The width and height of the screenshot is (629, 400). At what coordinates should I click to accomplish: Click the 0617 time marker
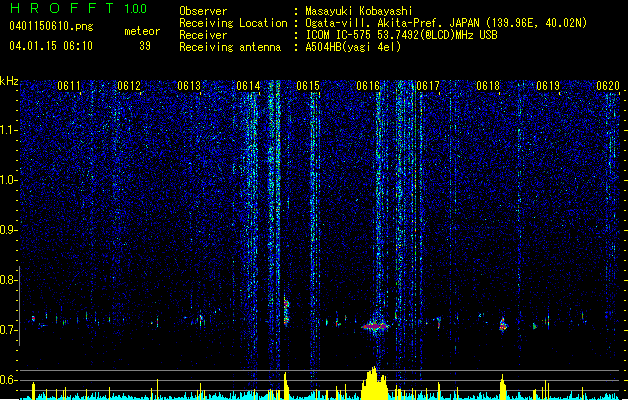(x=428, y=86)
